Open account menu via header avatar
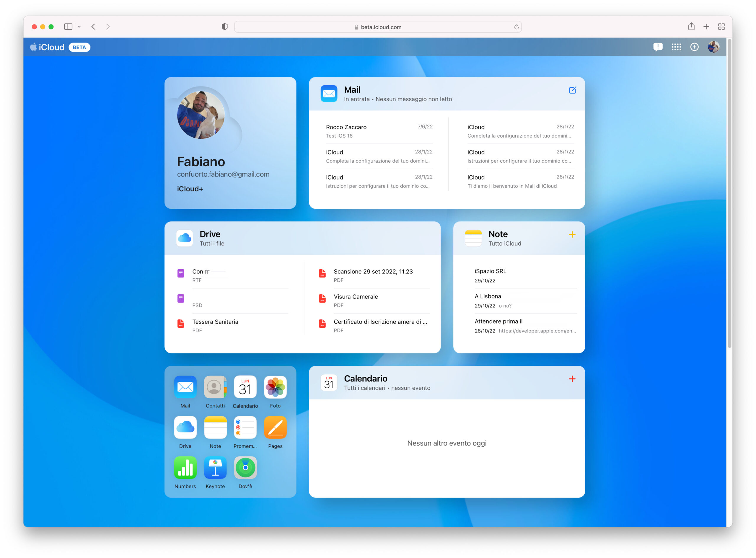This screenshot has width=756, height=558. (x=713, y=47)
